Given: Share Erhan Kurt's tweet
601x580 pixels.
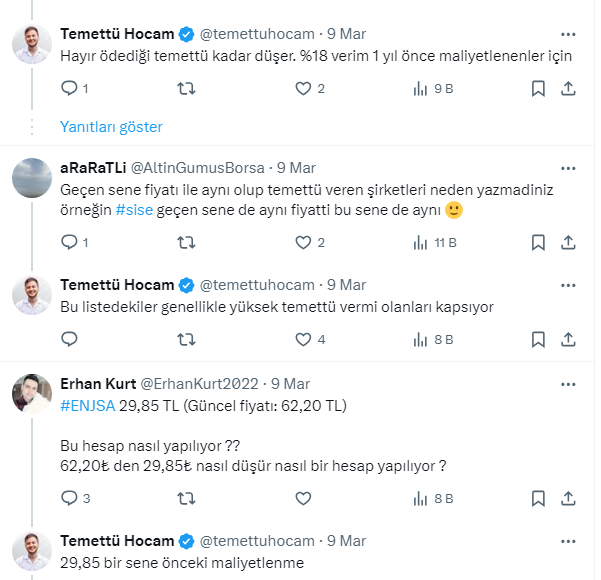Looking at the screenshot, I should point(568,497).
